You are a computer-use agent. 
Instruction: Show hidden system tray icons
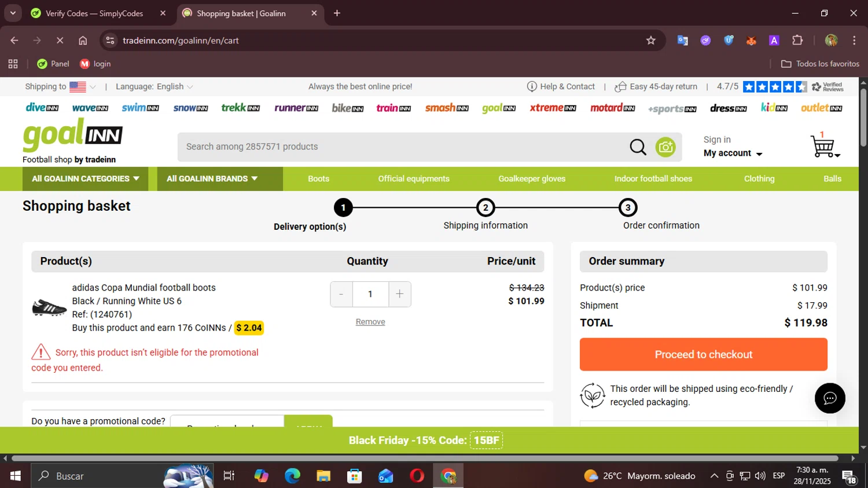coord(714,476)
